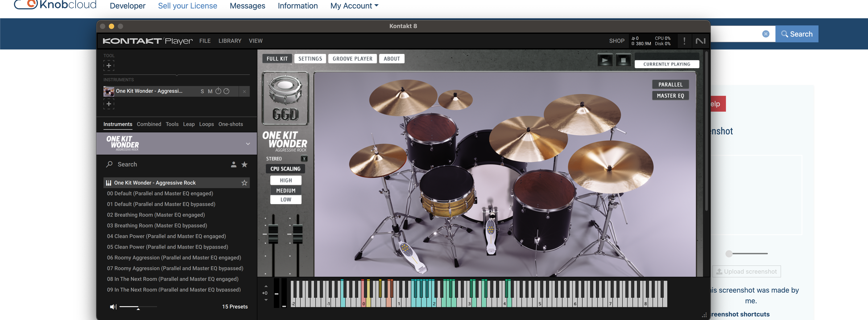This screenshot has height=320, width=868.
Task: Adjust the browser preview volume slider
Action: [x=138, y=307]
